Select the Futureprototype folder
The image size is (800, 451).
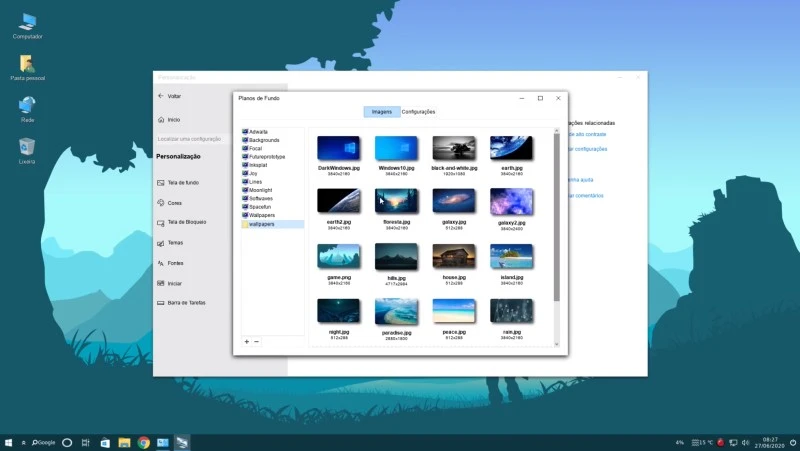264,157
